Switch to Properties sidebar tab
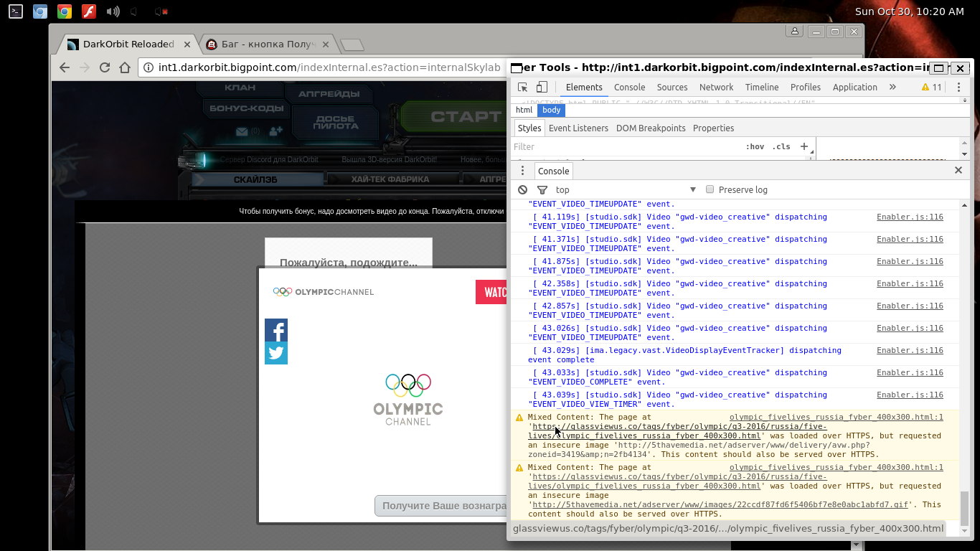Viewport: 980px width, 551px height. click(x=713, y=128)
